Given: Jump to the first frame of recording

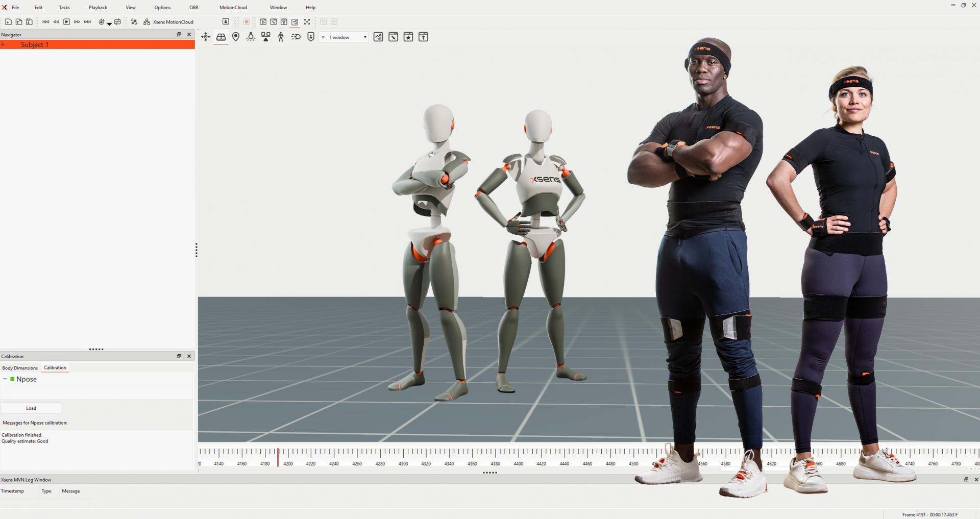Looking at the screenshot, I should point(45,22).
